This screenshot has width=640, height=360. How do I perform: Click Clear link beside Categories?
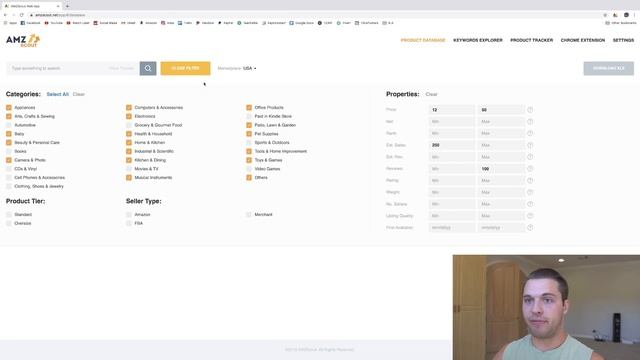(x=79, y=94)
